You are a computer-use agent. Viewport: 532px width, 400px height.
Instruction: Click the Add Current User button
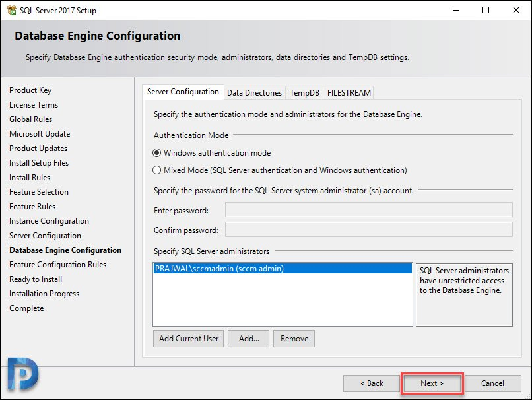[189, 339]
